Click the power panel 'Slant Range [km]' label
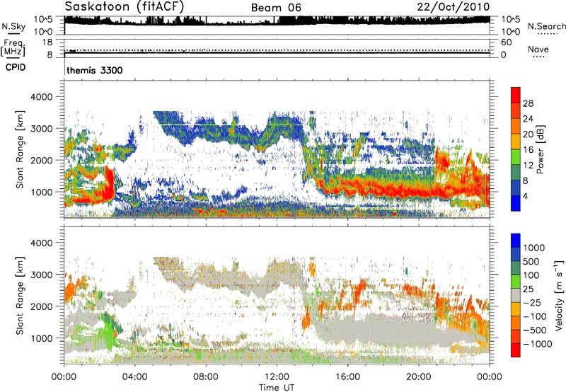 (21, 149)
